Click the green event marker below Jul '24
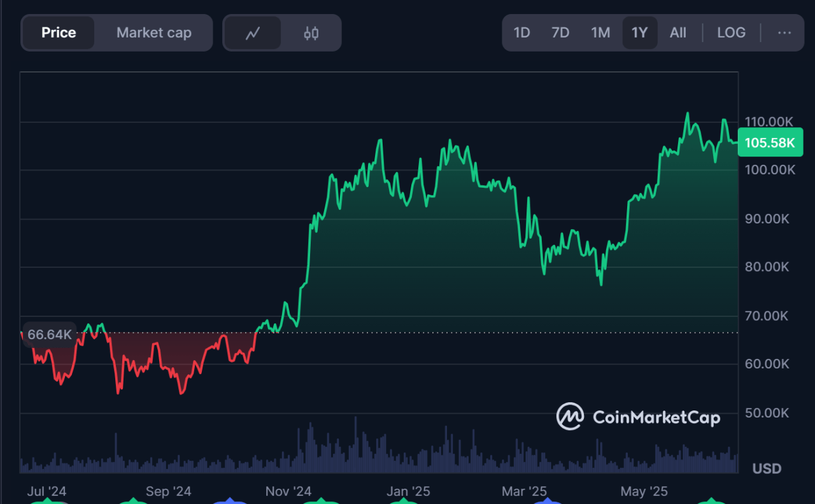The image size is (815, 504). coord(48,501)
